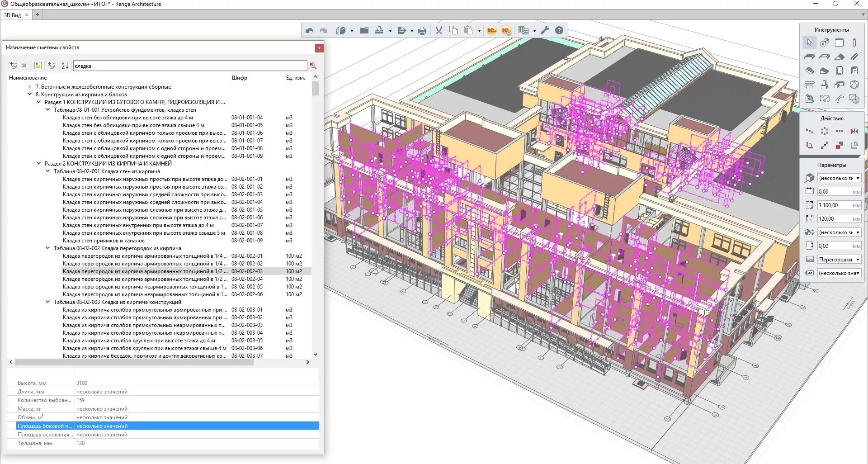Expand section 7. Бетонные и железобетонные конструкции
Viewport: 868px width, 464px height.
pyautogui.click(x=30, y=86)
